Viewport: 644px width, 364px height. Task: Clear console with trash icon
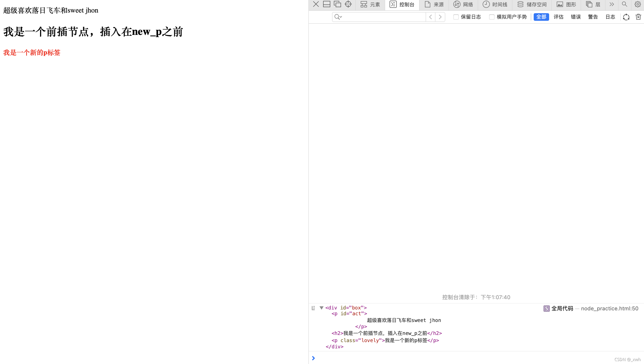[638, 17]
